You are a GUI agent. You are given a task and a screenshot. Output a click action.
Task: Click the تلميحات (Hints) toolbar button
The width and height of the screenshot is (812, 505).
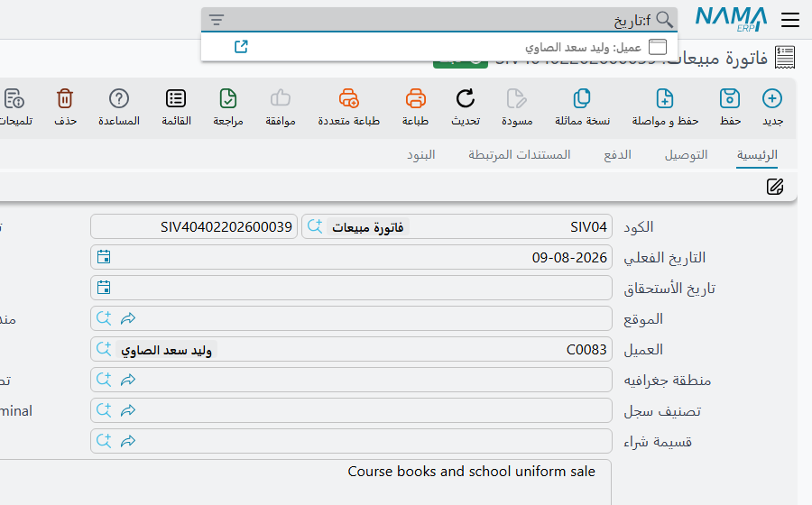(15, 107)
